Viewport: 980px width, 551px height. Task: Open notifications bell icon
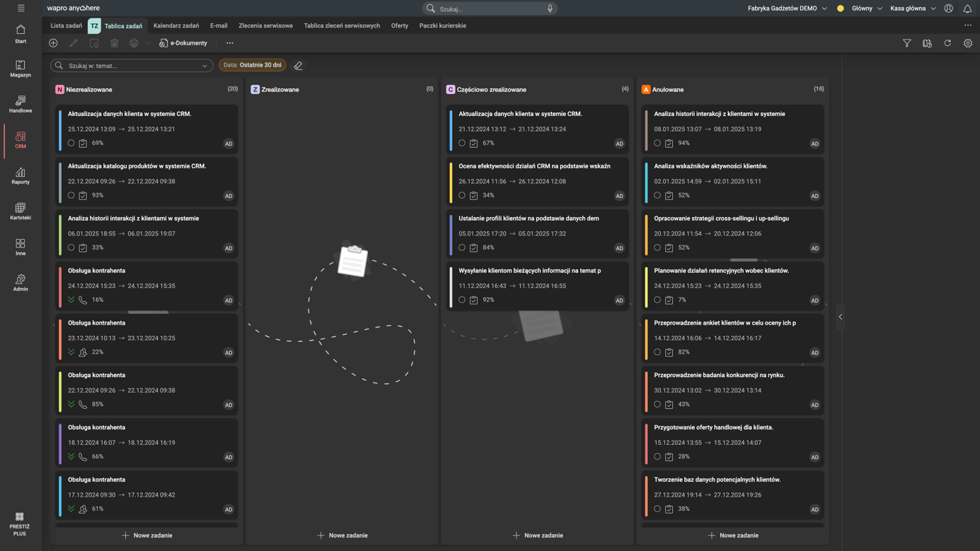967,8
